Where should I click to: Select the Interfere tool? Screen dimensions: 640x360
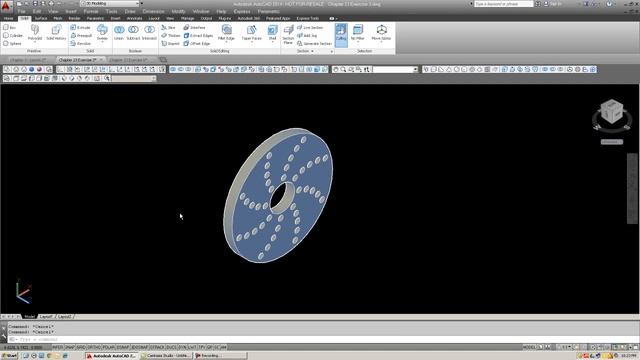194,27
